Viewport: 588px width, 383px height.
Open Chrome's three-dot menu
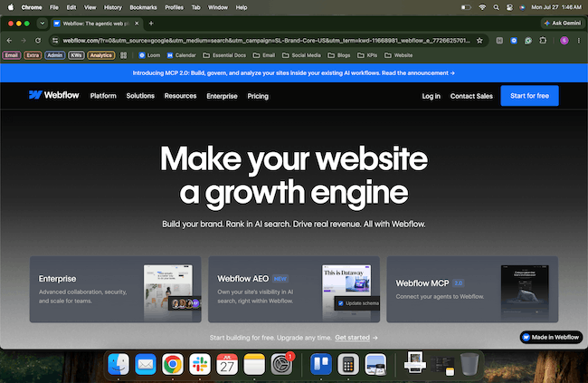(x=579, y=41)
